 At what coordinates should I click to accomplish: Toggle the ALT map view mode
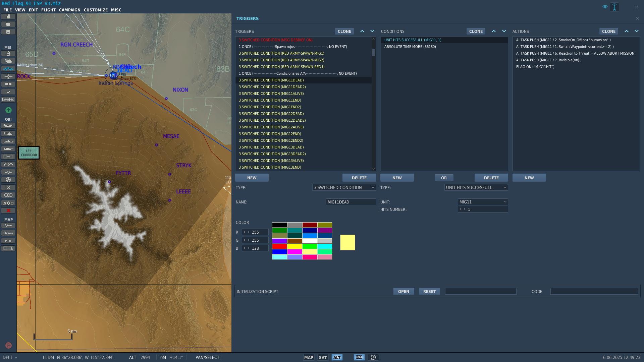337,358
